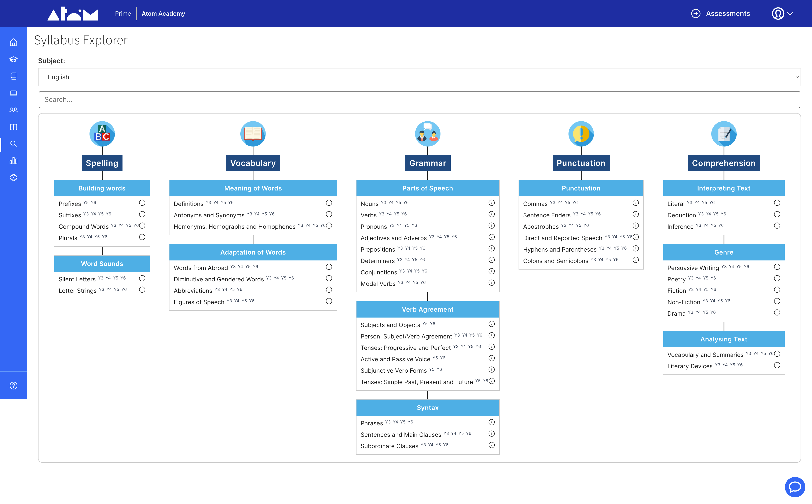Open the Assessments menu item

[x=728, y=14]
